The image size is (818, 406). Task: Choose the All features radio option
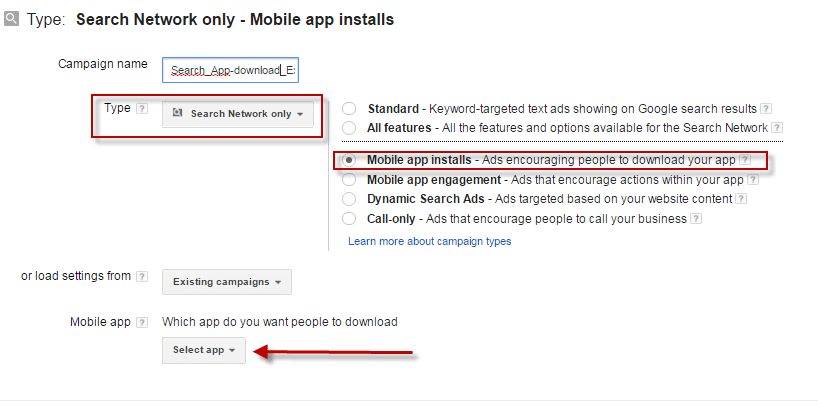pos(349,128)
